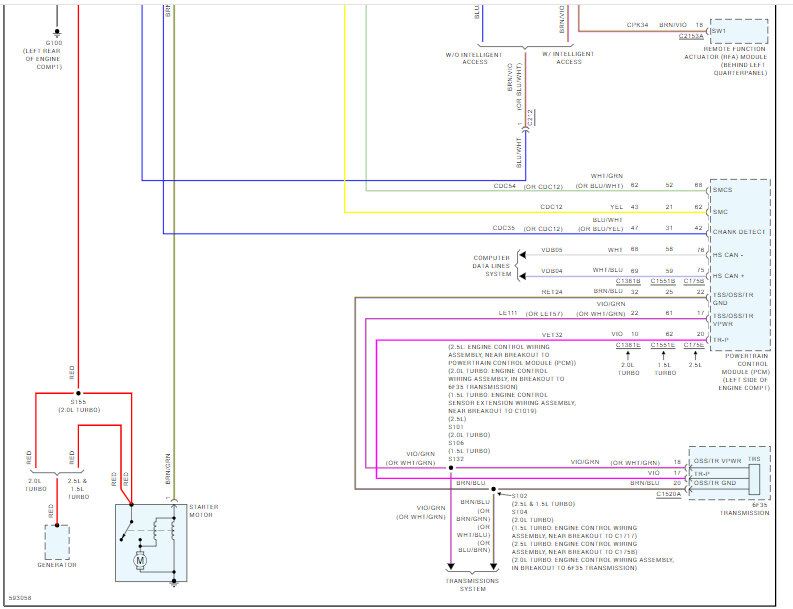Viewport: 793px width, 609px height.
Task: Select the TRANSMISSIONS SYSTEM label
Action: (472, 585)
